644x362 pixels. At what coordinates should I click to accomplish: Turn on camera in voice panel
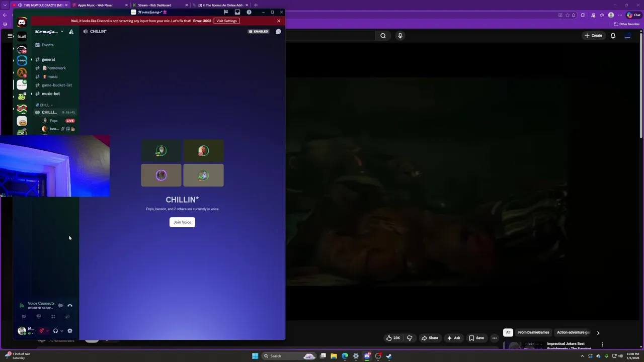24,317
